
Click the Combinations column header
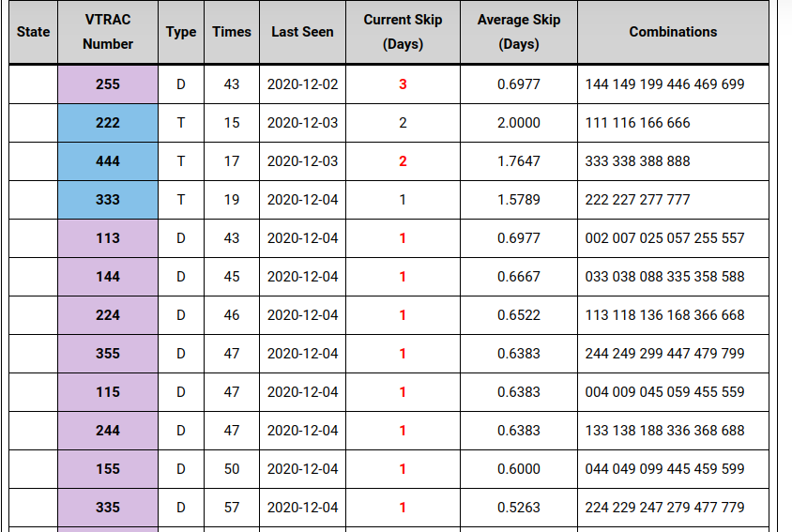(673, 32)
